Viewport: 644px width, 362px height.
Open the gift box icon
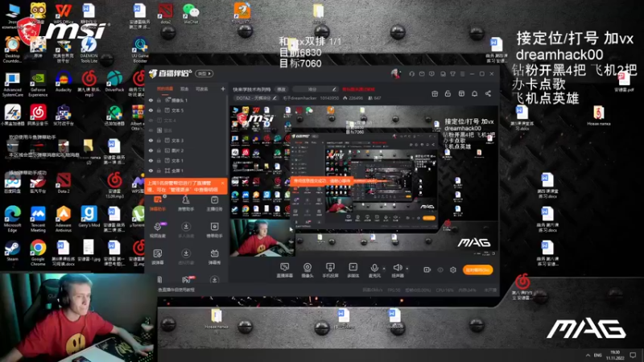[435, 93]
